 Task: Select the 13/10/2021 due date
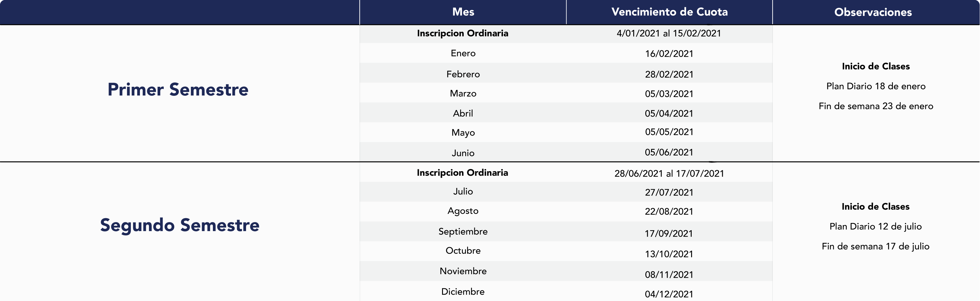tap(669, 254)
